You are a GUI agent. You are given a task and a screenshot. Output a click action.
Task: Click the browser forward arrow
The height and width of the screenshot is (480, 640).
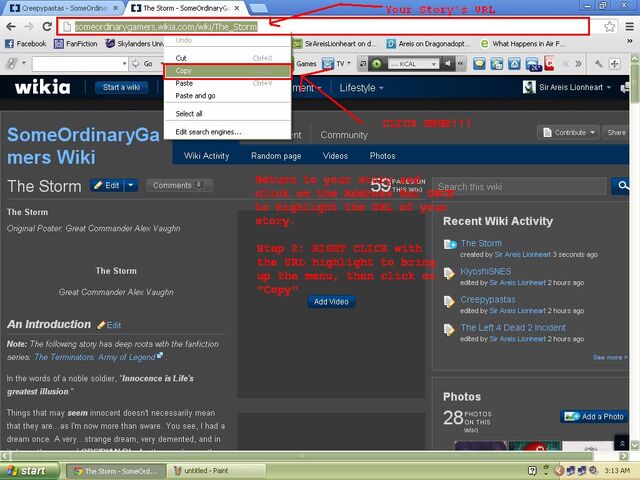[29, 27]
